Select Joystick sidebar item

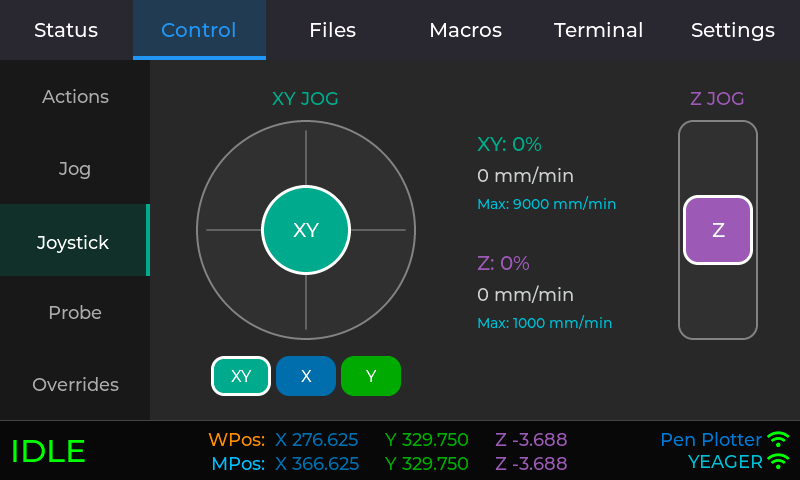pyautogui.click(x=74, y=242)
